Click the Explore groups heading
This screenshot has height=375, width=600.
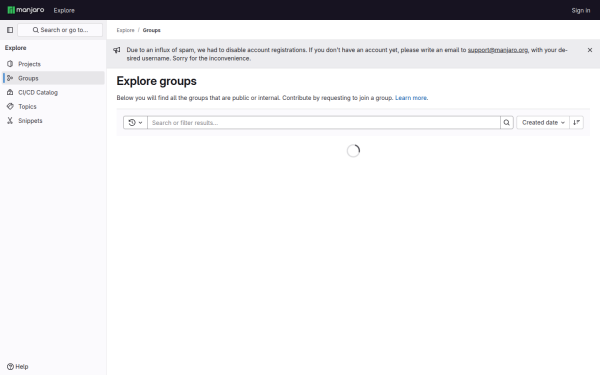[157, 81]
